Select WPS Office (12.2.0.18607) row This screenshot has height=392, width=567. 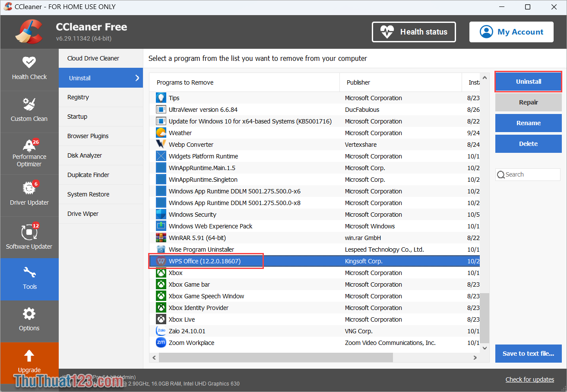pos(314,261)
